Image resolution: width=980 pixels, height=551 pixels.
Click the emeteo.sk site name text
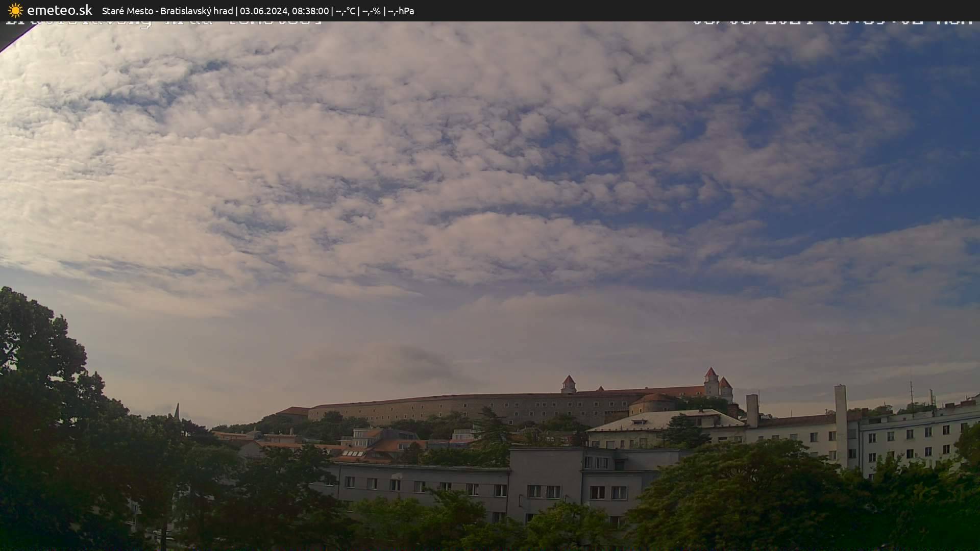60,10
